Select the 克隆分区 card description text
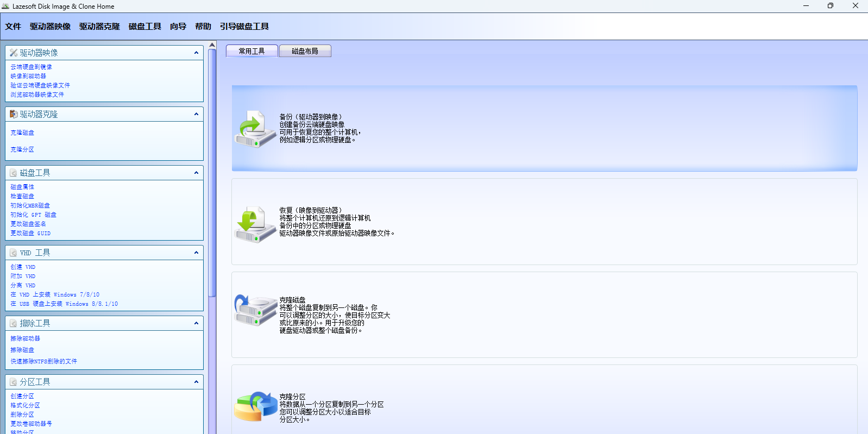 click(x=331, y=408)
